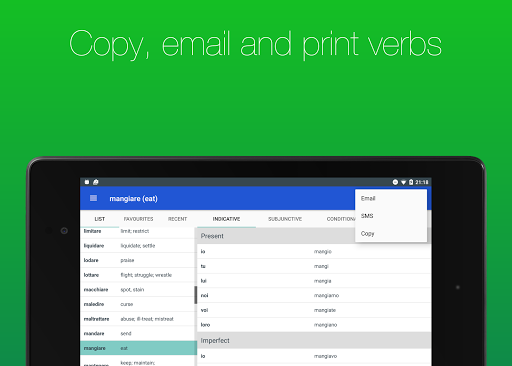Open the hamburger navigation menu
Viewport: 512px width, 366px height.
[x=93, y=198]
